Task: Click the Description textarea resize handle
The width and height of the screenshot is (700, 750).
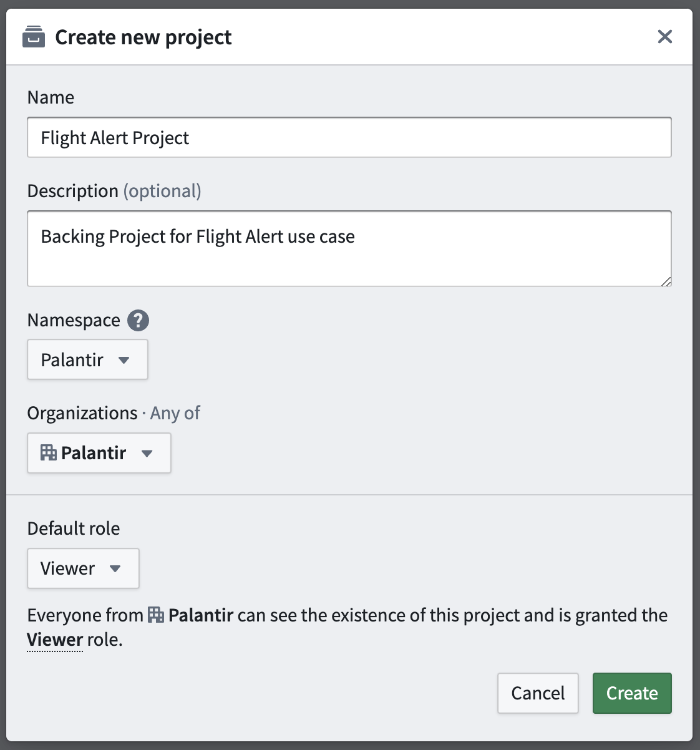Action: click(x=666, y=281)
